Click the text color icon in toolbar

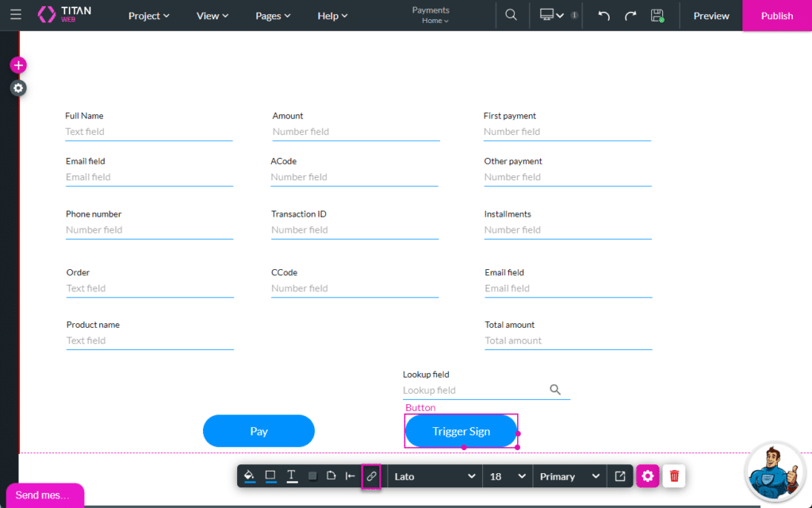point(292,476)
